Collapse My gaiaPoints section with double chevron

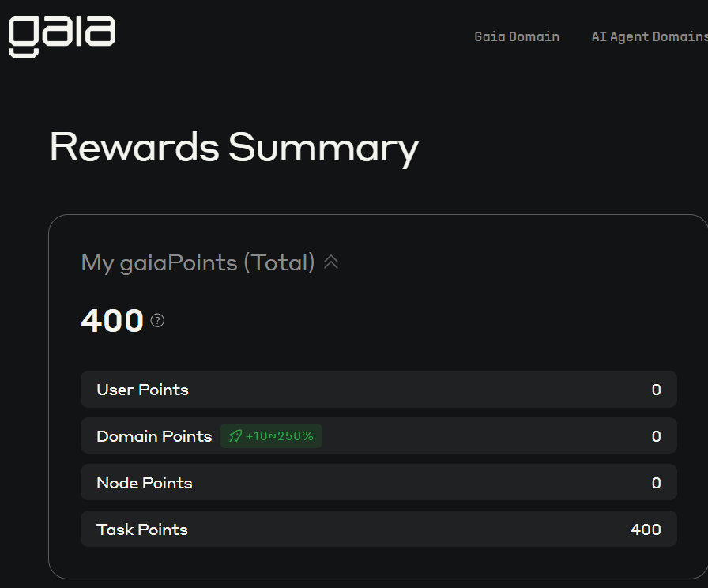coord(331,262)
